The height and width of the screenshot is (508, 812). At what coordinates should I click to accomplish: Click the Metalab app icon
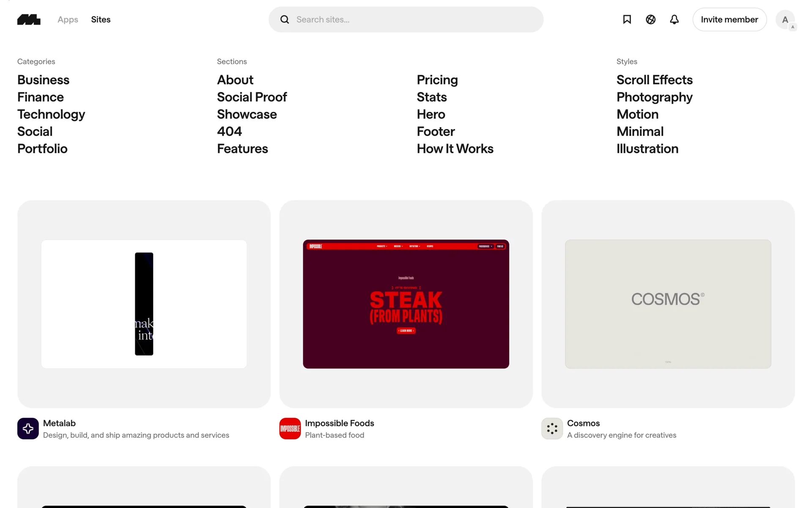point(28,428)
